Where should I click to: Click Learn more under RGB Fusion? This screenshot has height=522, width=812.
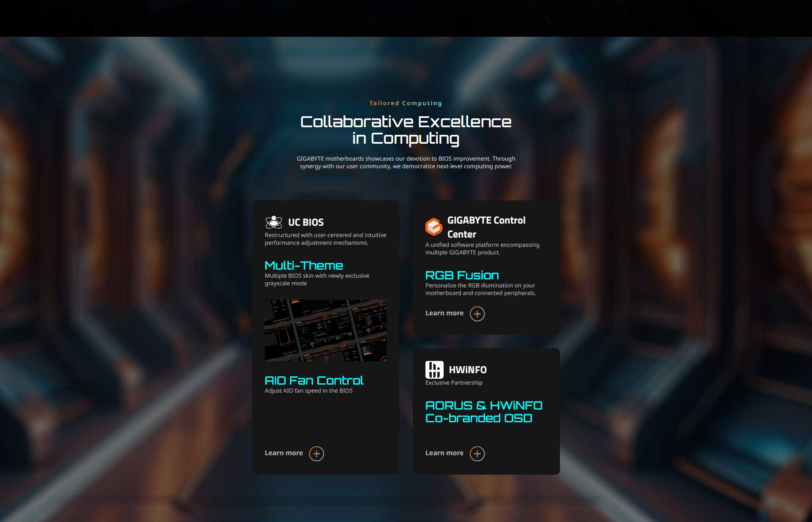point(444,313)
